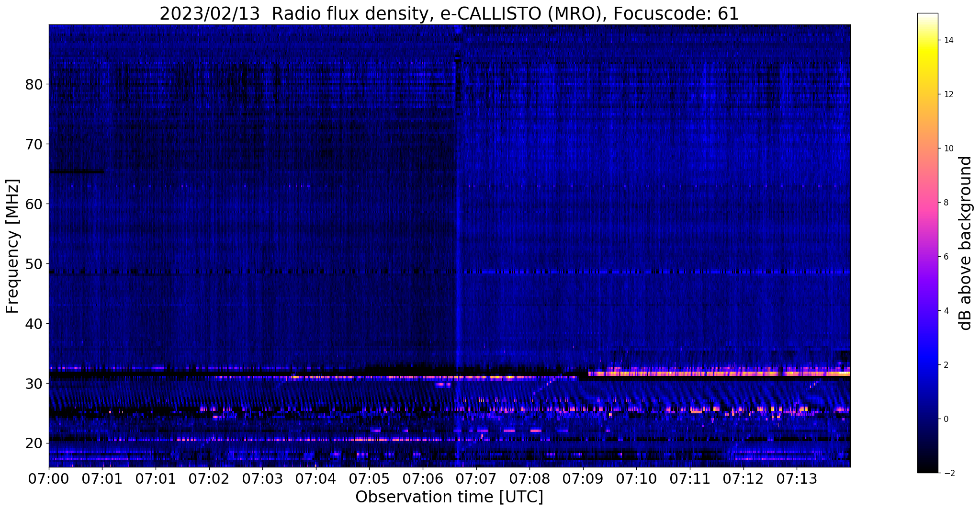Click the colorbar at the 10 dB level

click(927, 148)
